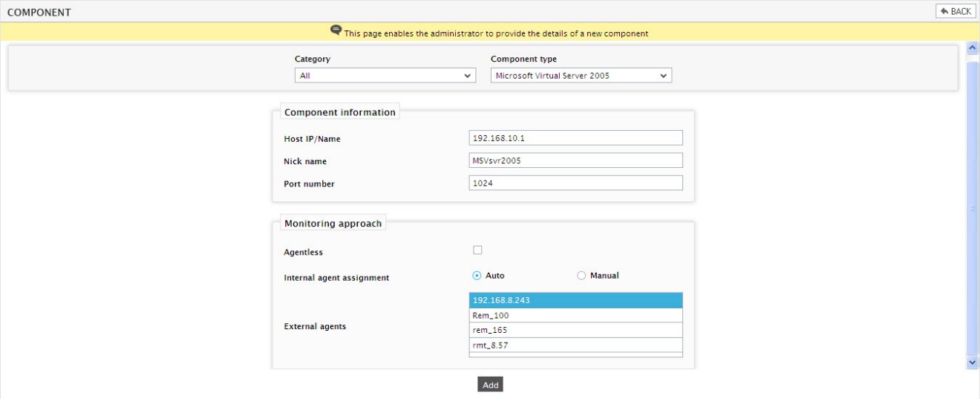980x399 pixels.
Task: Open the Component type dropdown
Action: 581,76
